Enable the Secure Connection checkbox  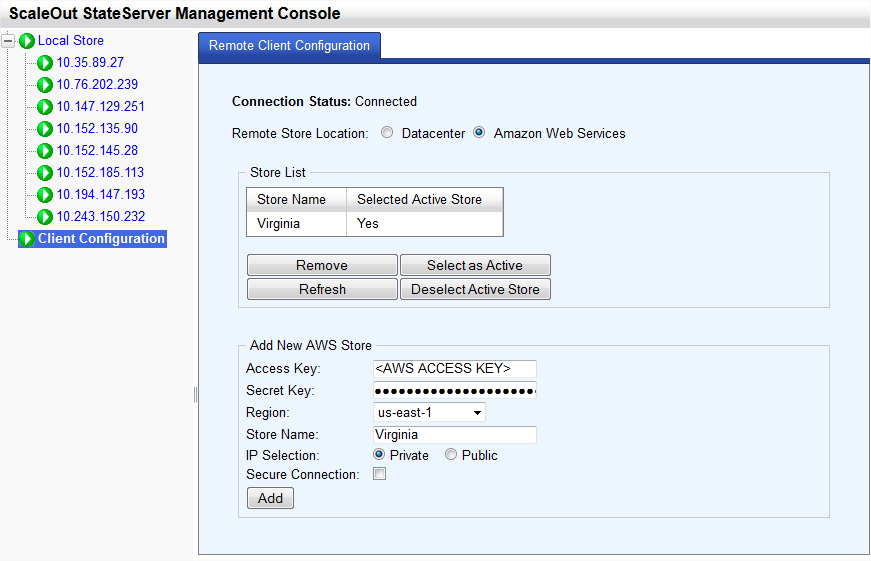pos(379,474)
